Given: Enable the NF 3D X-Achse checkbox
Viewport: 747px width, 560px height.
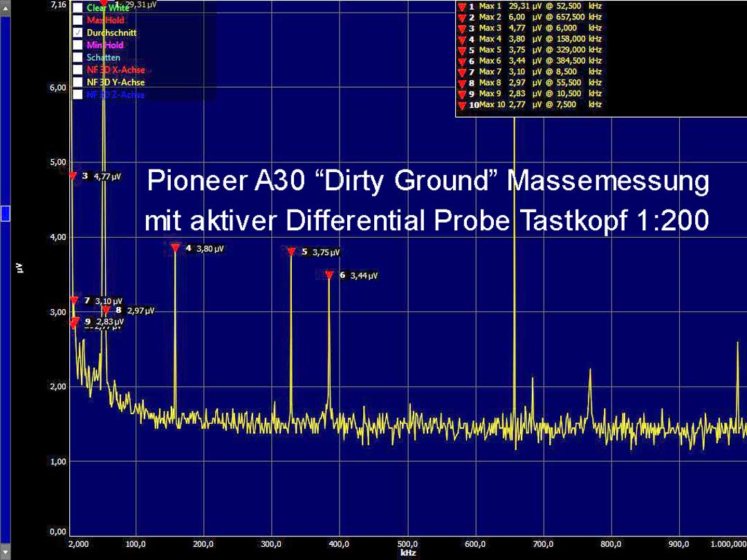Looking at the screenshot, I should point(77,70).
